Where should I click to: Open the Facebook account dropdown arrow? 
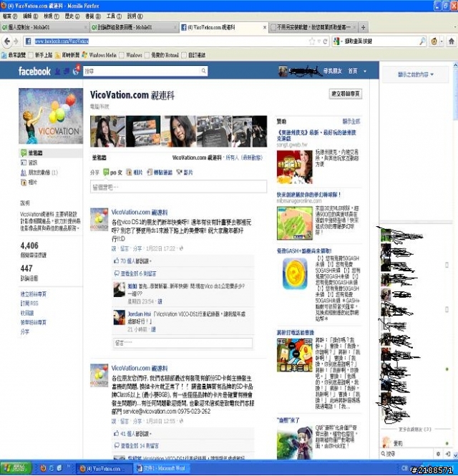pyautogui.click(x=365, y=72)
